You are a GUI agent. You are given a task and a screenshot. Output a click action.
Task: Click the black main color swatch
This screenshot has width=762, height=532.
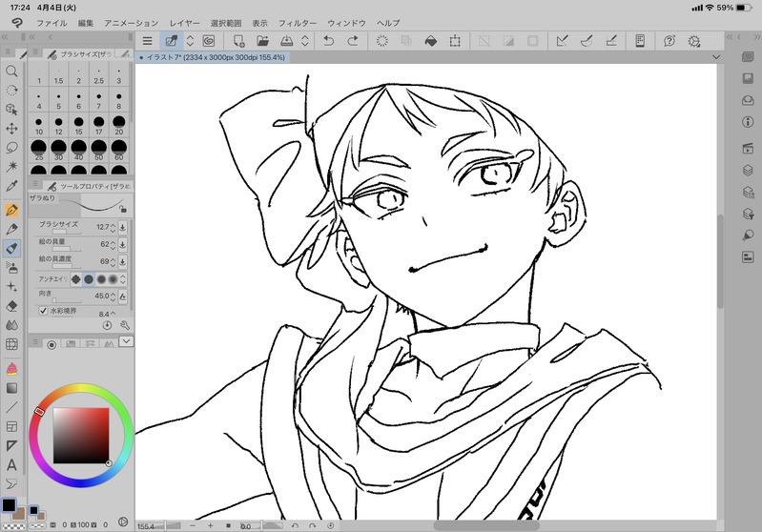(9, 505)
